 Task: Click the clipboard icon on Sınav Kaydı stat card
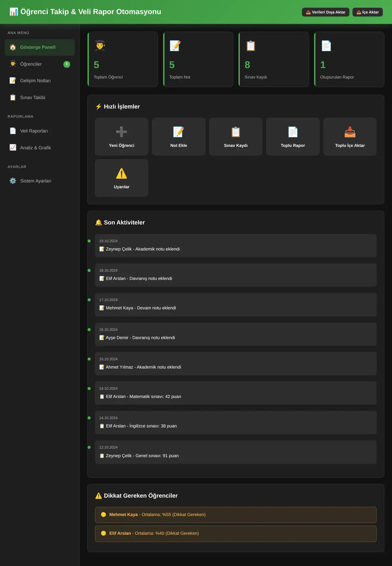(x=251, y=46)
